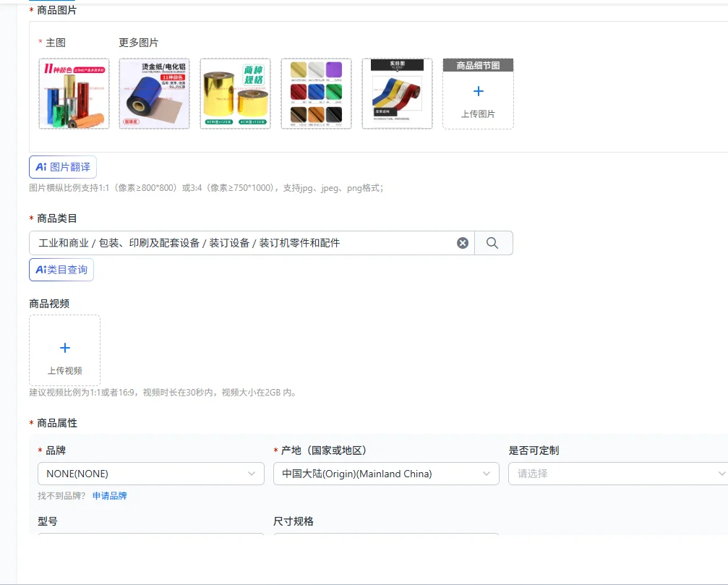Expand the 产地 中国大陆 dropdown
Viewport: 728px width, 585px height.
pos(386,474)
